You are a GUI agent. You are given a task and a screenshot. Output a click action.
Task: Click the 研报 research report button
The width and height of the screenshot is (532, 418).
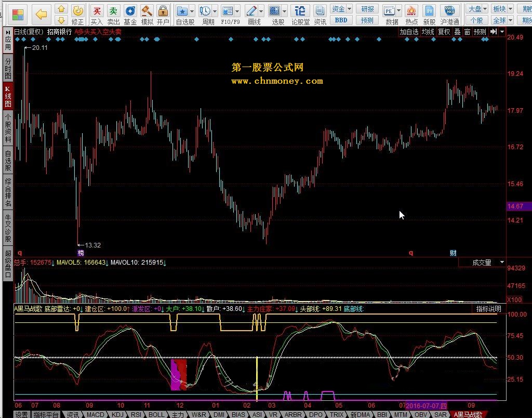(367, 9)
